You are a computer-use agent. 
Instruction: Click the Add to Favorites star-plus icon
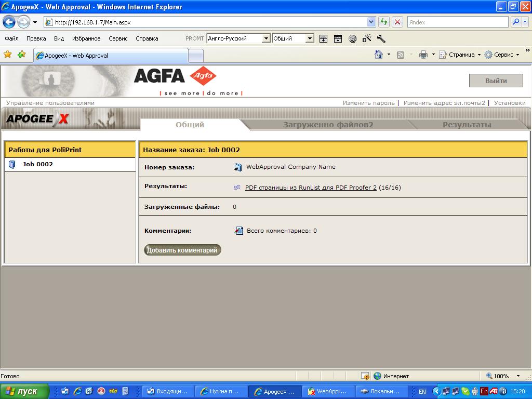coord(21,54)
